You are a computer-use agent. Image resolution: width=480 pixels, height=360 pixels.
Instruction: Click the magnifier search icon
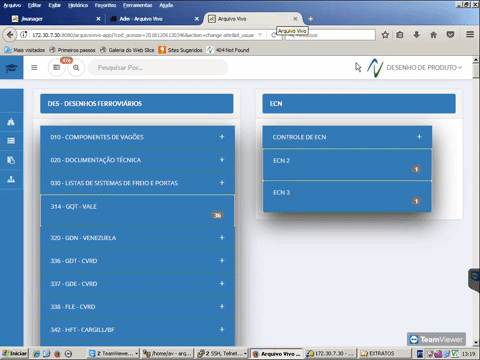[76, 68]
